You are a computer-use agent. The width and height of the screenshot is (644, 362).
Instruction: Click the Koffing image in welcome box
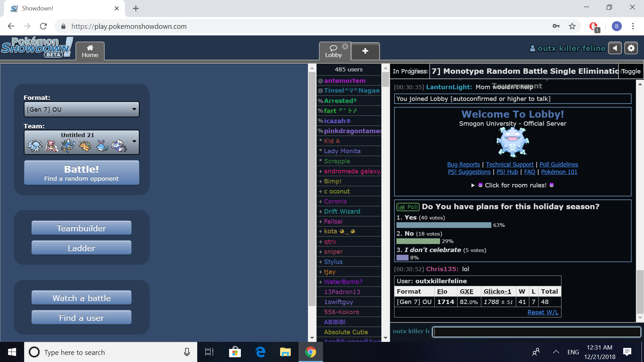coord(512,142)
